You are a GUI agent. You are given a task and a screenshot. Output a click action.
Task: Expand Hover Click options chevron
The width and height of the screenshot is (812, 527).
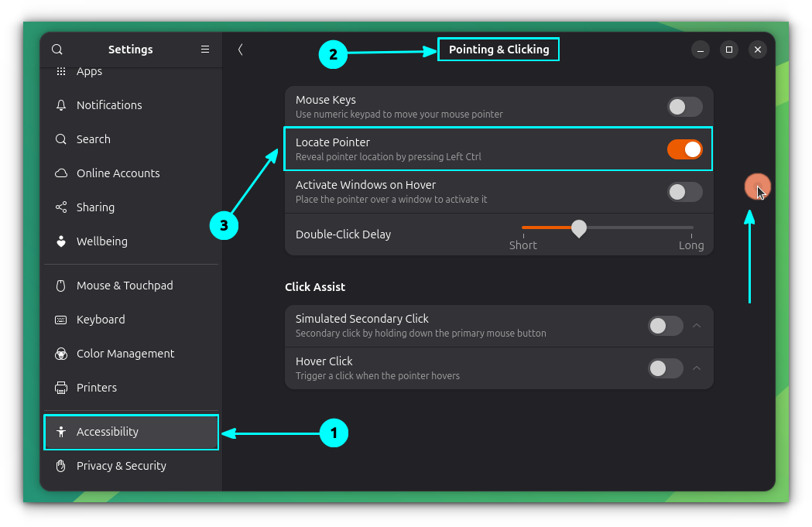coord(697,368)
